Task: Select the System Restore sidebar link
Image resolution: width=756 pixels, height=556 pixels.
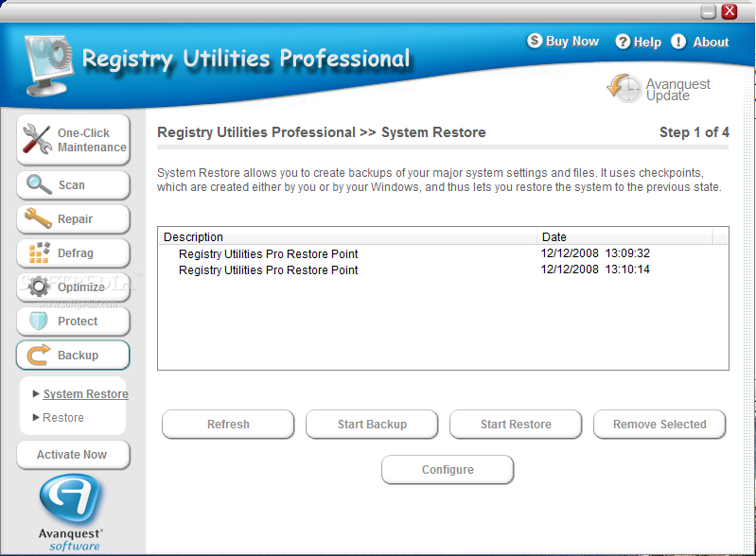Action: (86, 394)
